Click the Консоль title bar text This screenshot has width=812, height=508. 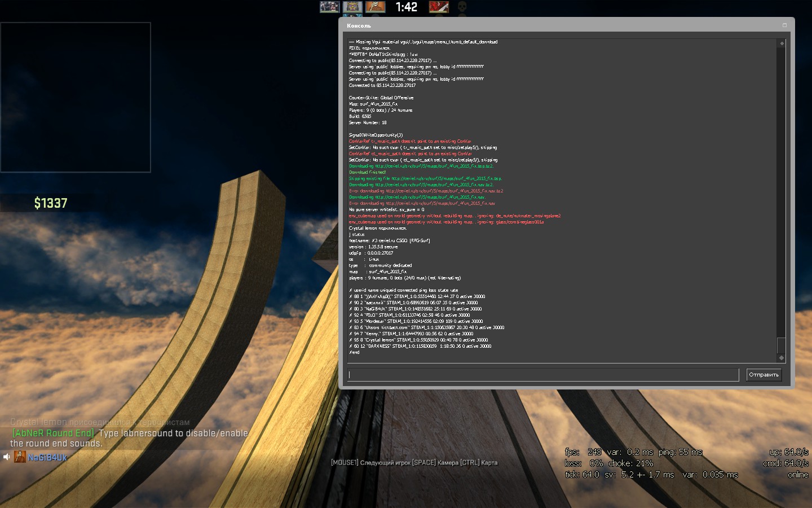click(x=359, y=26)
